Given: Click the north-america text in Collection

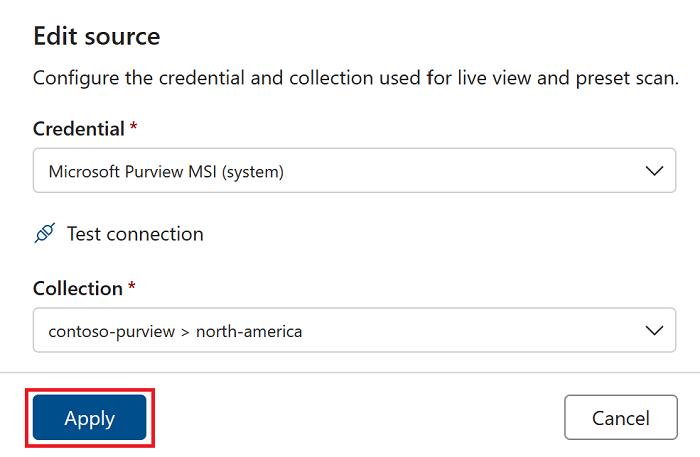Looking at the screenshot, I should (x=249, y=331).
